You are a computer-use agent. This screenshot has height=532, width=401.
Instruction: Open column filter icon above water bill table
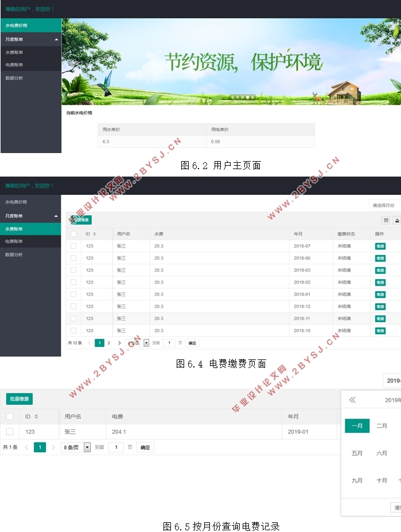pos(386,221)
